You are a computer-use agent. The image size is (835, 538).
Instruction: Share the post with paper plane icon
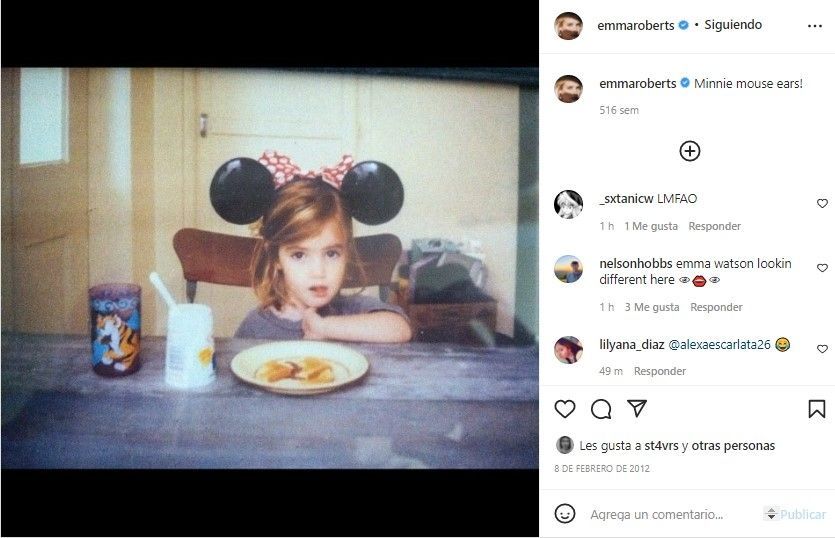tap(636, 408)
